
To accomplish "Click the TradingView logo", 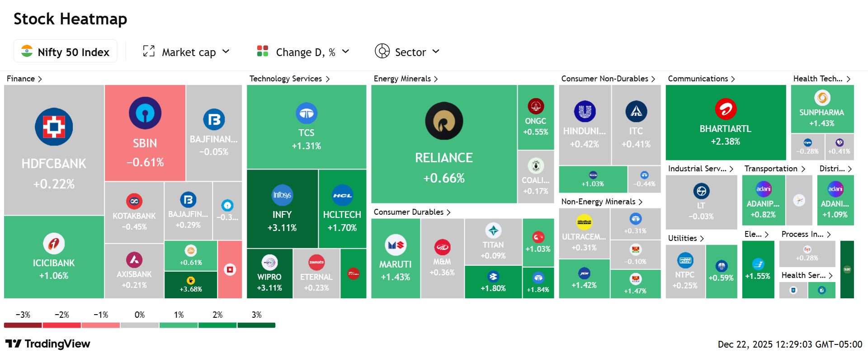I will 47,344.
